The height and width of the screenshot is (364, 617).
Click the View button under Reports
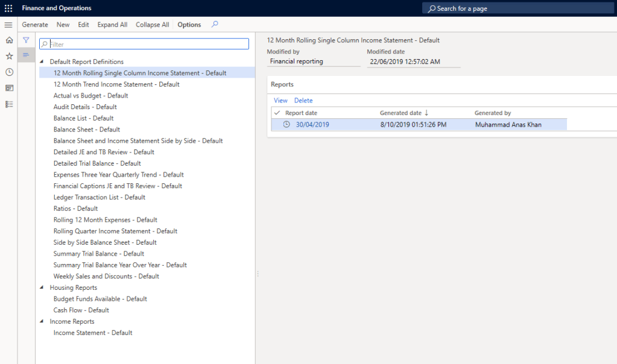(x=280, y=101)
